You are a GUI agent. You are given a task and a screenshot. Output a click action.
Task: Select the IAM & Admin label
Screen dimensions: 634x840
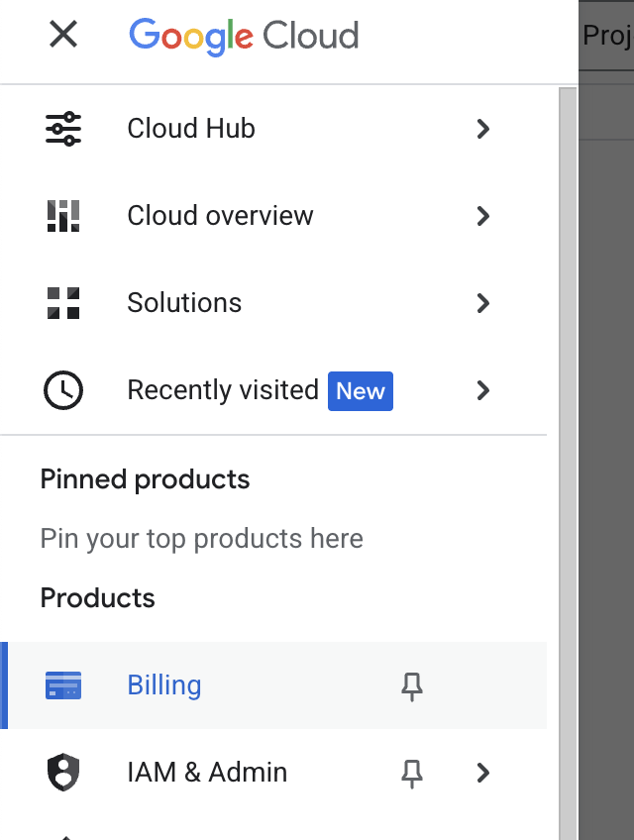click(x=207, y=773)
